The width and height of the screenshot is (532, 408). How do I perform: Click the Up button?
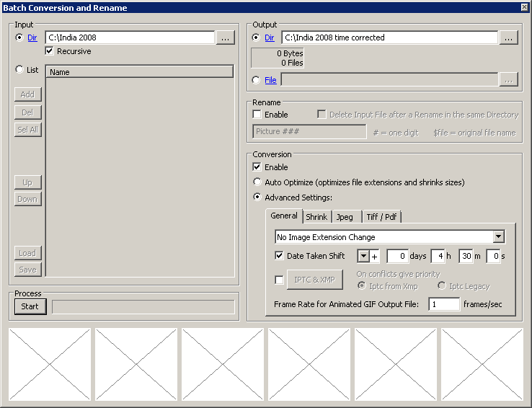click(28, 182)
